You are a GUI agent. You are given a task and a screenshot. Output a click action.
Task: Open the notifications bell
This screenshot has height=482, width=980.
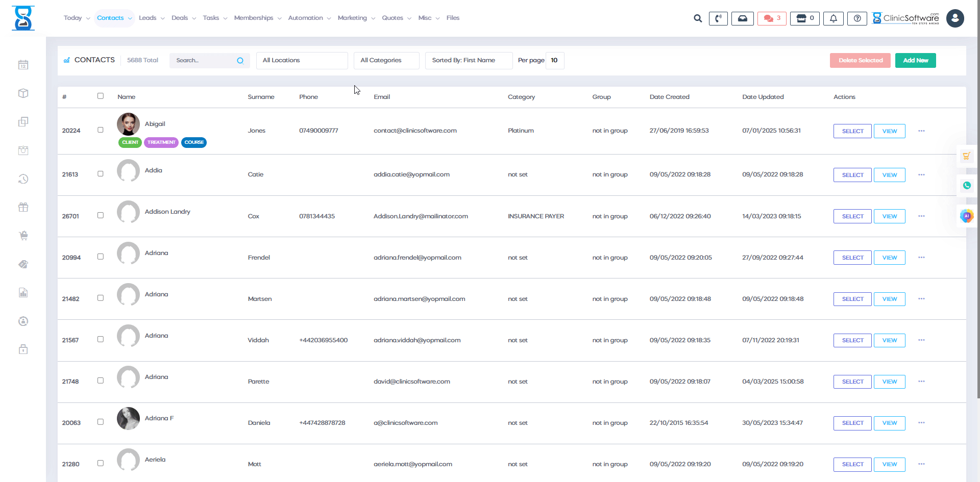click(x=834, y=18)
